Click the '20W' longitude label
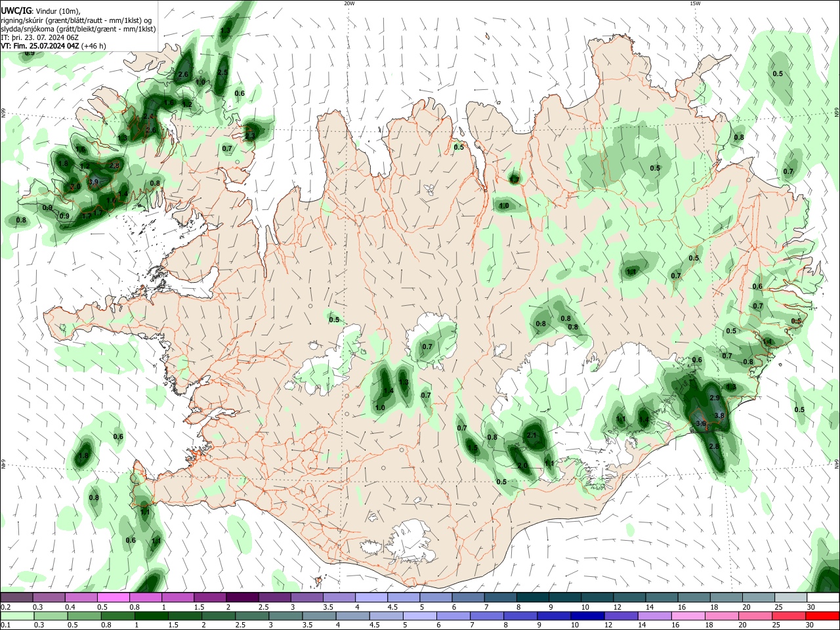This screenshot has height=630, width=840. pyautogui.click(x=349, y=3)
